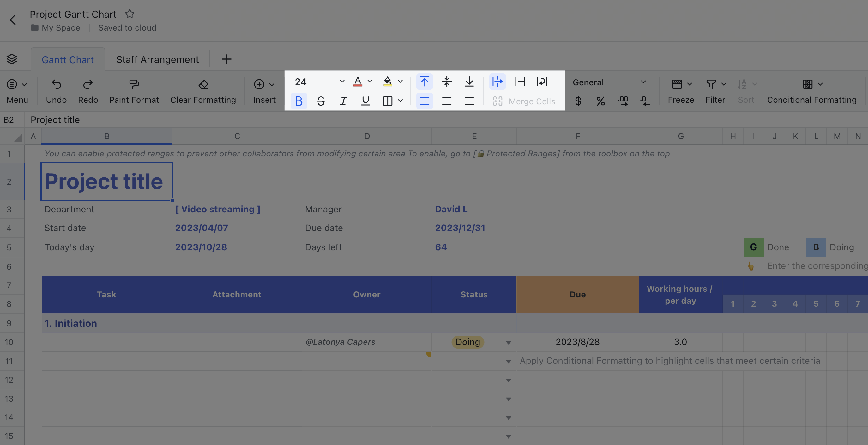868x445 pixels.
Task: Click the Freeze panes icon
Action: pyautogui.click(x=677, y=84)
